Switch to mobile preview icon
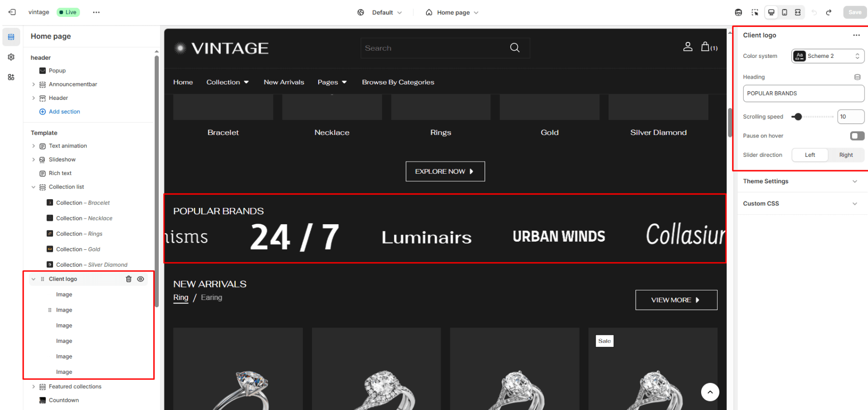The image size is (868, 410). (785, 12)
